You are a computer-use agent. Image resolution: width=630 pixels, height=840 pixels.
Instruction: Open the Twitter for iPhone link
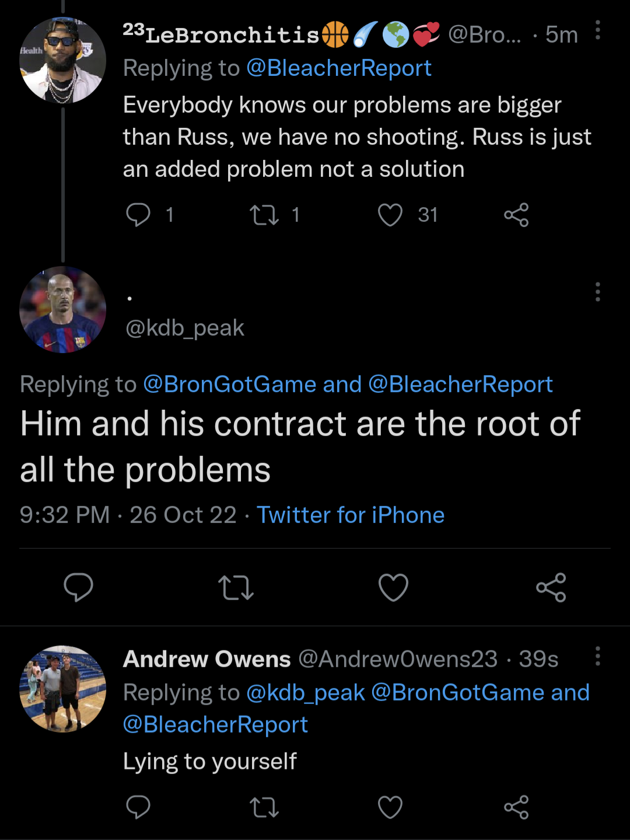coord(351,515)
